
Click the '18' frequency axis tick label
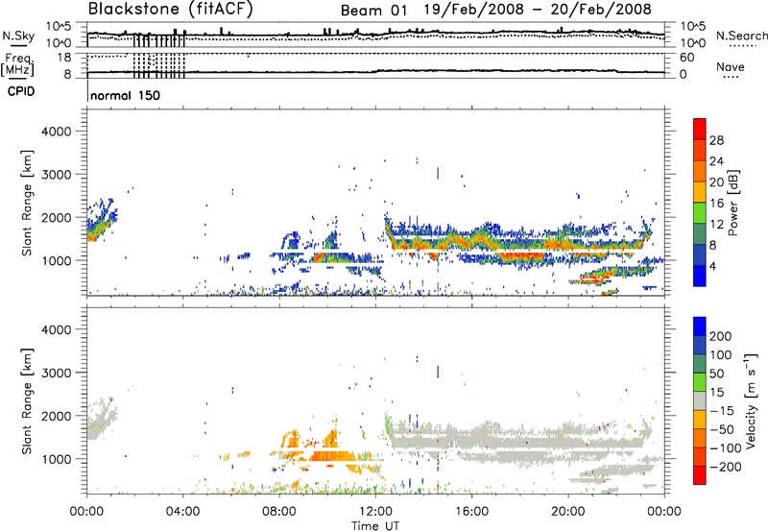64,58
